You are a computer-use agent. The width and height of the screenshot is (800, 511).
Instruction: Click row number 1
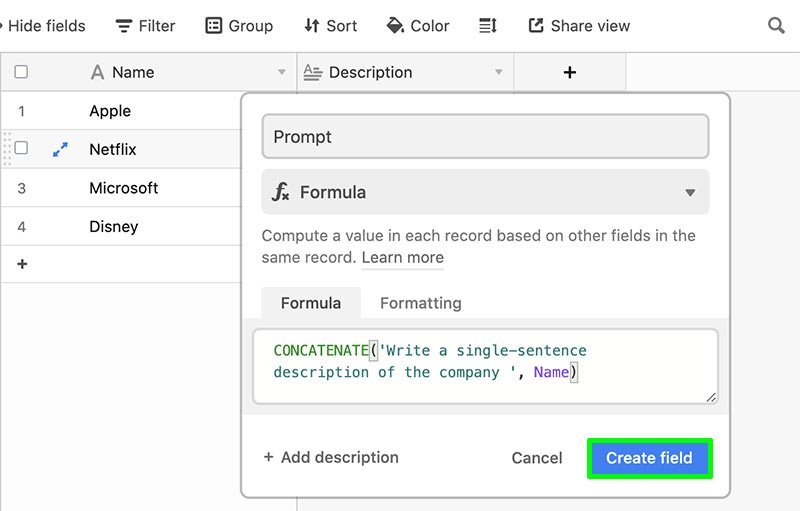click(x=21, y=111)
